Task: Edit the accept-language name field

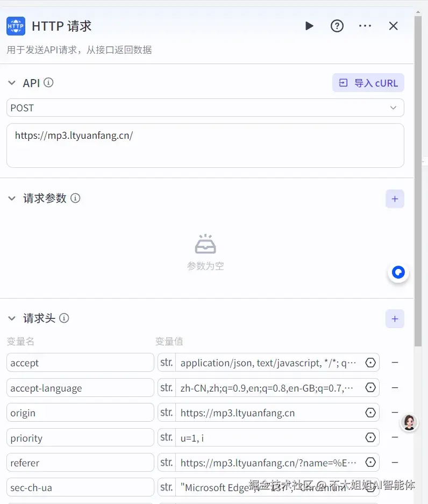Action: click(x=80, y=388)
